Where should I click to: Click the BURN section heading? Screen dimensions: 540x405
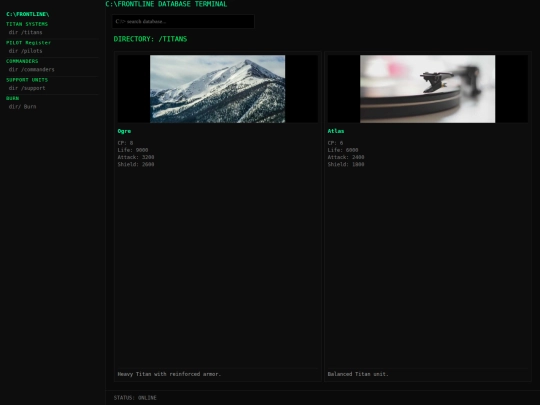point(13,98)
